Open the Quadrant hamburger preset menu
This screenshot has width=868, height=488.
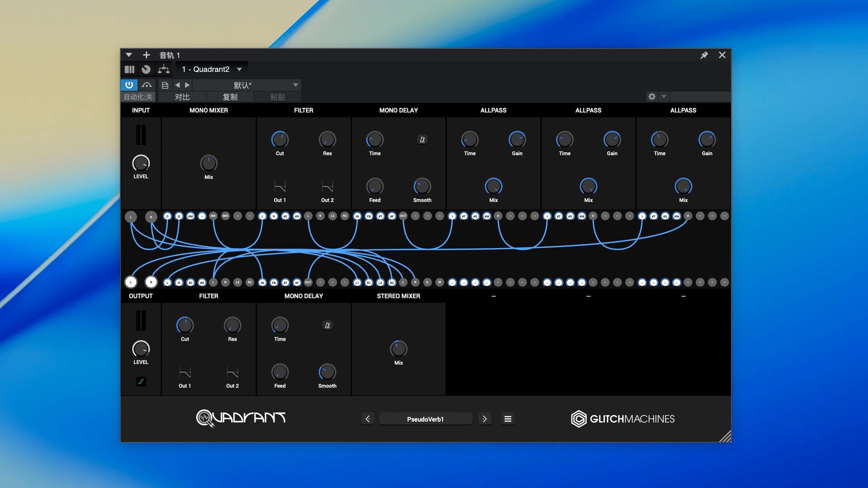tap(508, 419)
